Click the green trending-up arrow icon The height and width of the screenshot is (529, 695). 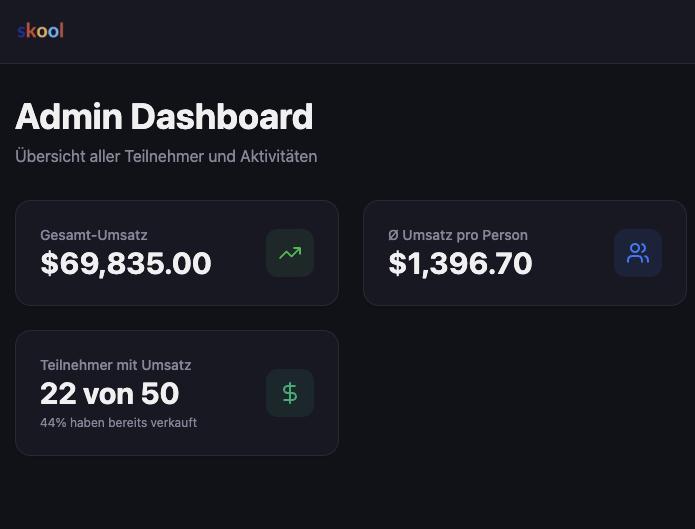point(290,253)
